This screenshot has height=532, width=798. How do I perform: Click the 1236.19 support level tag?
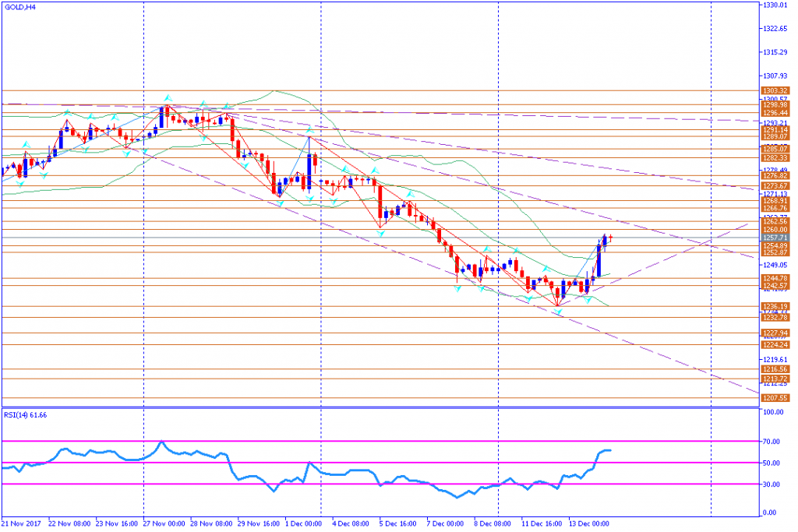click(x=775, y=306)
